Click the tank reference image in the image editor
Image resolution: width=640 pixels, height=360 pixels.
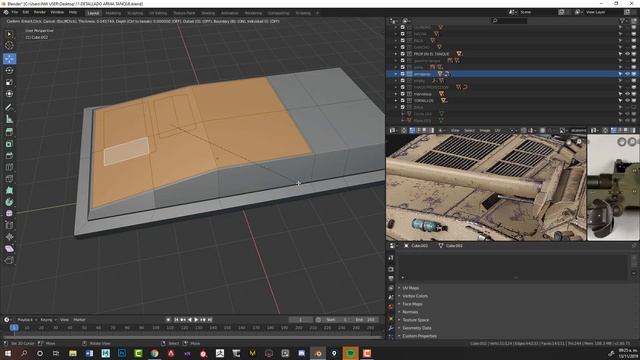pos(486,188)
